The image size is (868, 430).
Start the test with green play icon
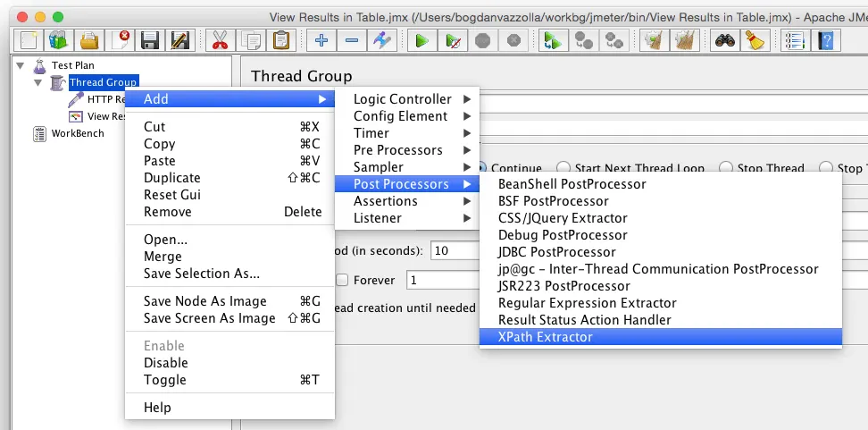(x=422, y=40)
